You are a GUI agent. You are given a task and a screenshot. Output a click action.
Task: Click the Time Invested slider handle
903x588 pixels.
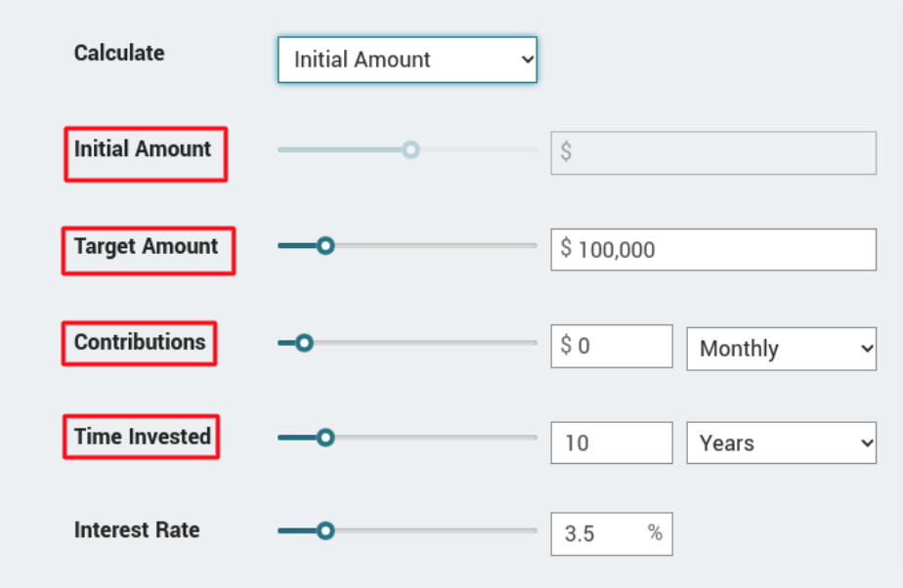pos(326,438)
